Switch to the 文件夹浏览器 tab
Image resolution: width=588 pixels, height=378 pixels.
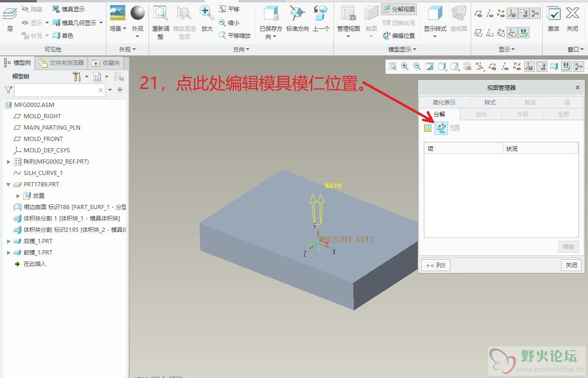click(62, 62)
